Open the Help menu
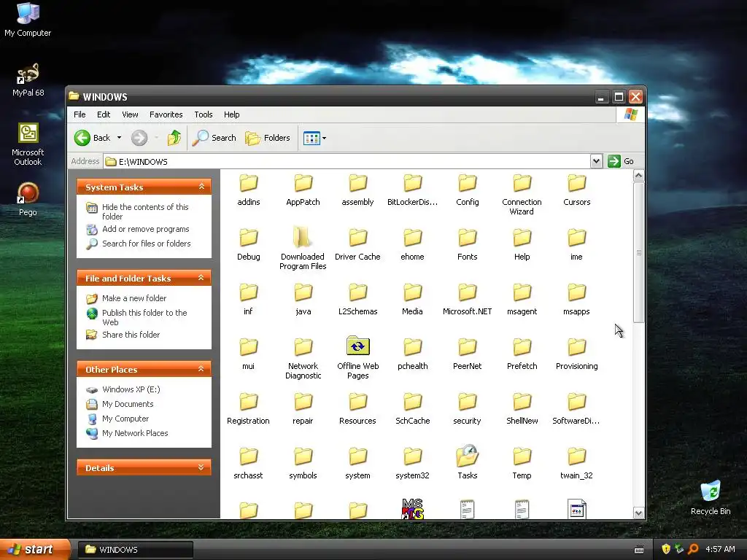The height and width of the screenshot is (560, 747). click(x=231, y=114)
